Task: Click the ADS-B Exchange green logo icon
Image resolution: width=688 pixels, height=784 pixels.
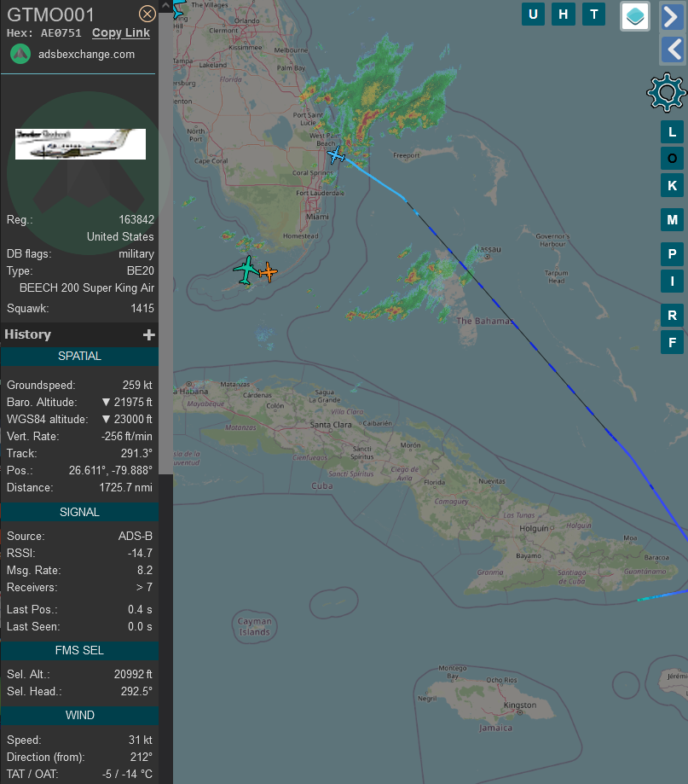Action: click(x=20, y=54)
